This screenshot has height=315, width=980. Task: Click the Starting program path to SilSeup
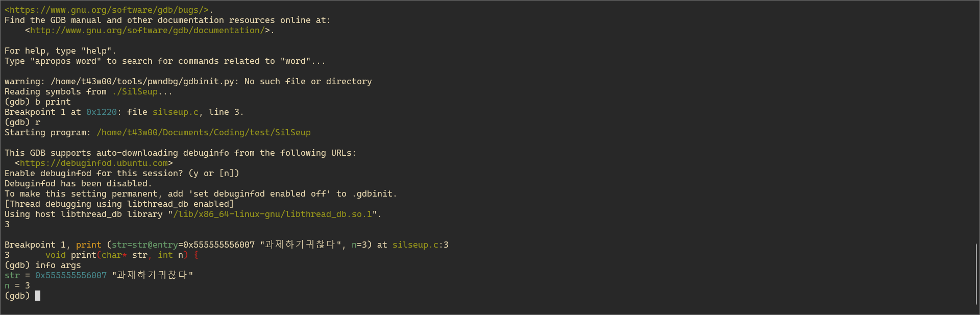(204, 132)
